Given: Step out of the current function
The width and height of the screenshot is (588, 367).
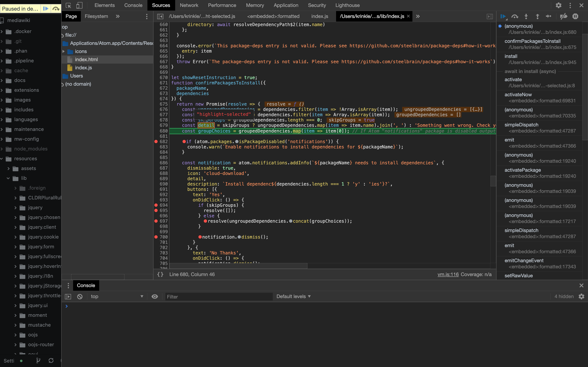Looking at the screenshot, I should point(537,16).
